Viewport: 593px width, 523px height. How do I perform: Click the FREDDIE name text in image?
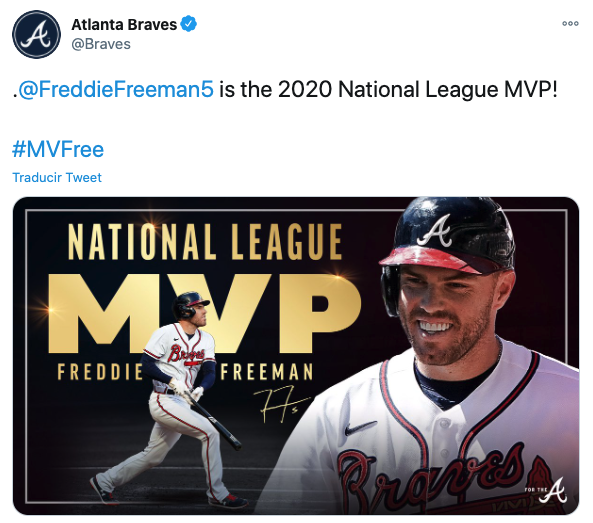pos(100,372)
